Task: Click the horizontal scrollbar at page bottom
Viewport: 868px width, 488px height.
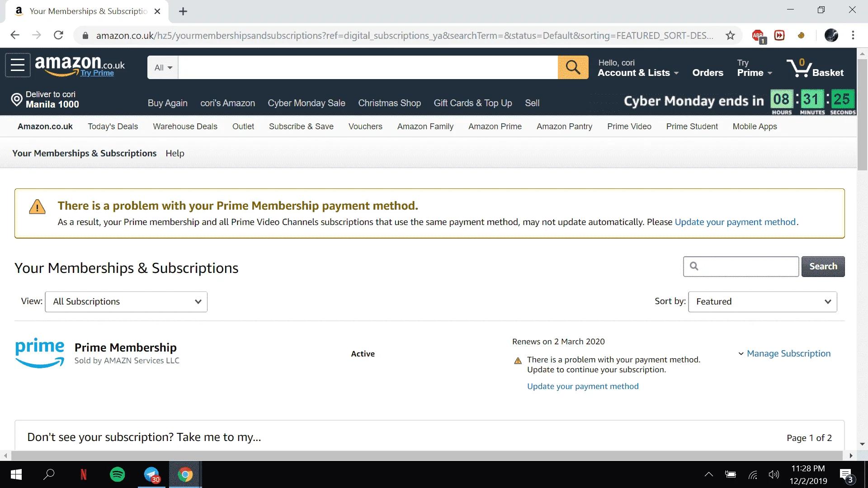Action: (x=427, y=455)
